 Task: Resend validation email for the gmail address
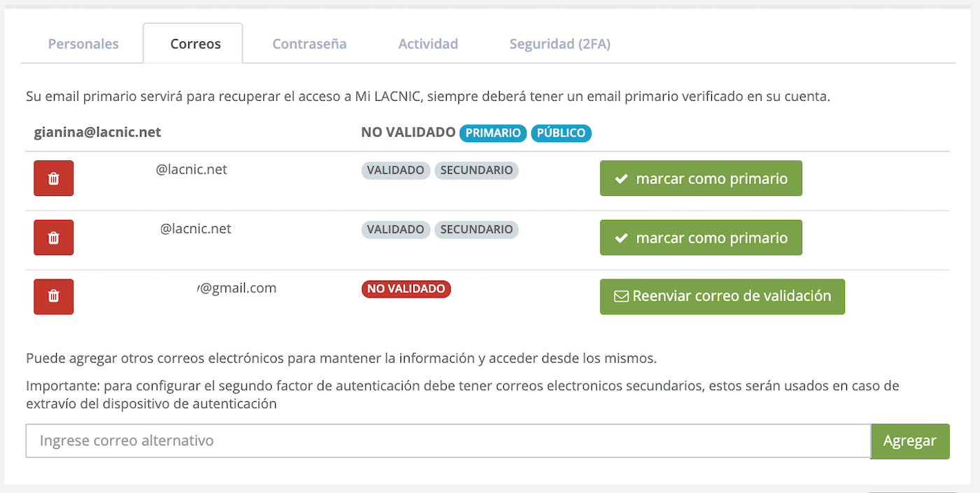(722, 297)
